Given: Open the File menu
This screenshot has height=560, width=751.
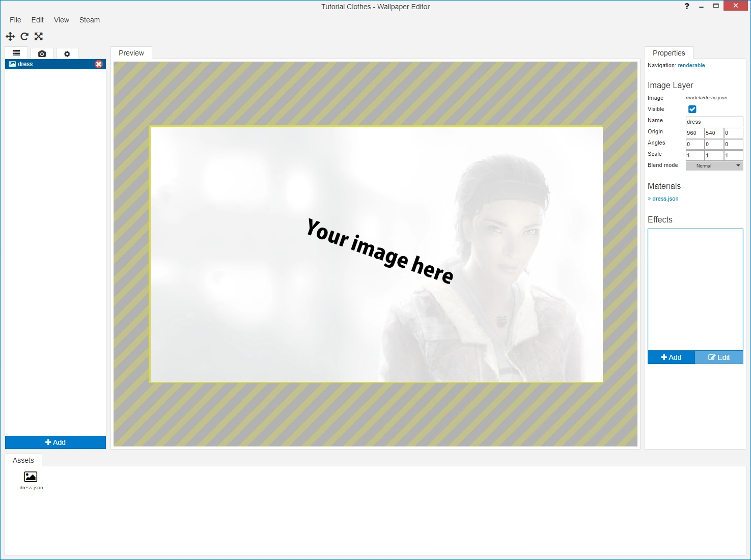Looking at the screenshot, I should pyautogui.click(x=15, y=20).
